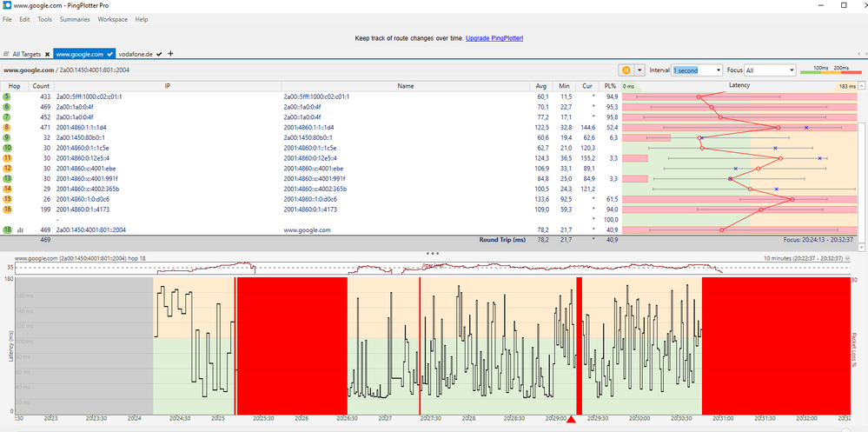The image size is (868, 432).
Task: Click the IP column header
Action: [x=167, y=86]
